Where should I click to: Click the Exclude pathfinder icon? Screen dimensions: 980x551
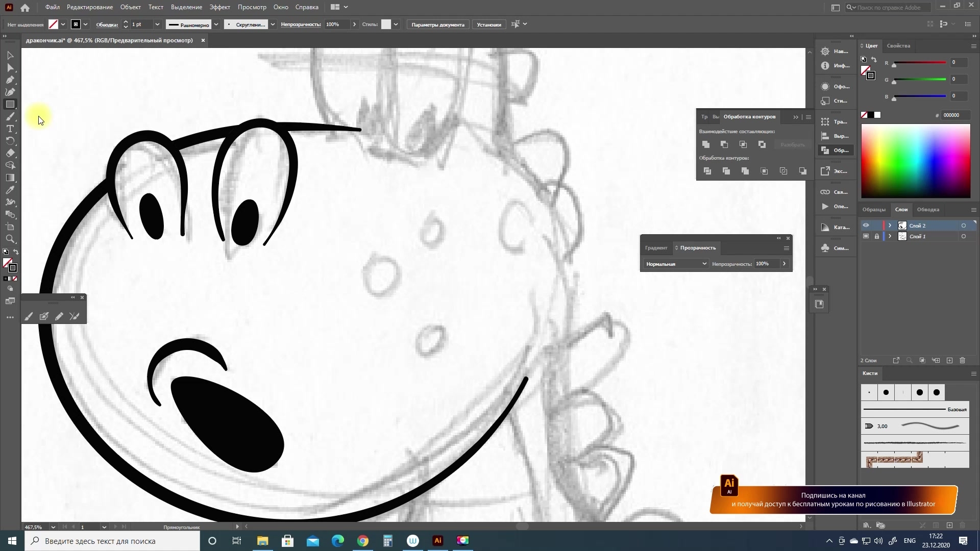click(x=762, y=145)
